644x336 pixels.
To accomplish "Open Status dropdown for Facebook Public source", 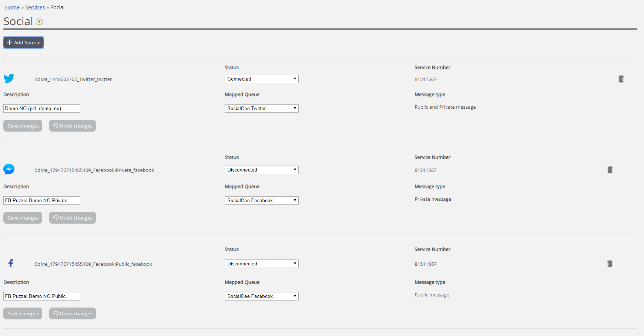I will (261, 264).
